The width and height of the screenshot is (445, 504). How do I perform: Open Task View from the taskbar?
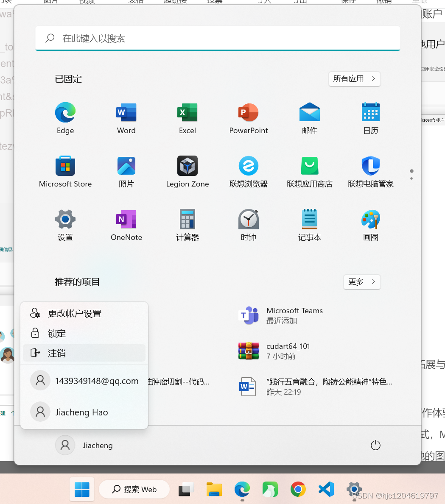186,489
